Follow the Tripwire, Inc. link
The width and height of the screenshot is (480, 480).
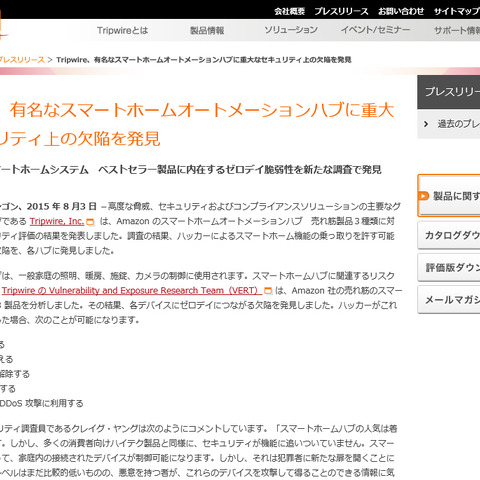click(57, 221)
